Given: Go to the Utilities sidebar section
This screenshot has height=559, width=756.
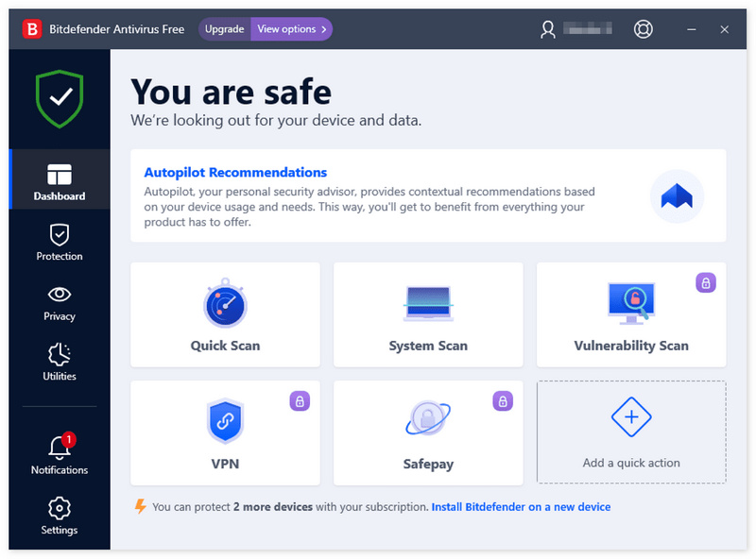Looking at the screenshot, I should coord(60,363).
